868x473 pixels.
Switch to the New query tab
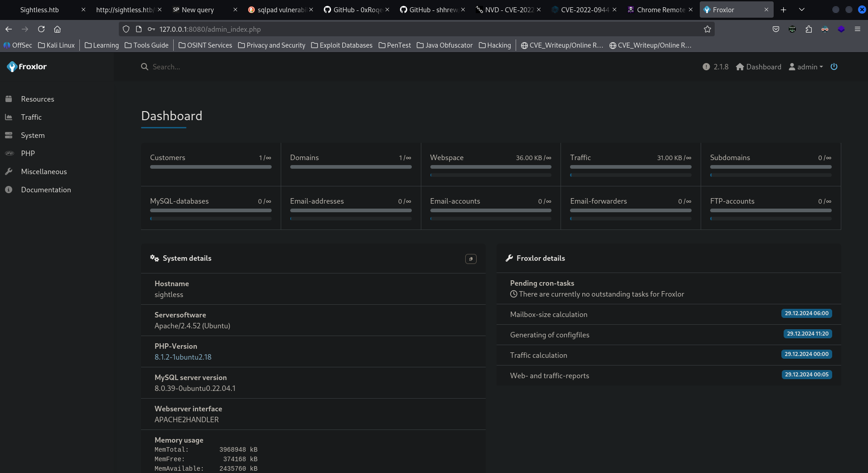pos(198,10)
